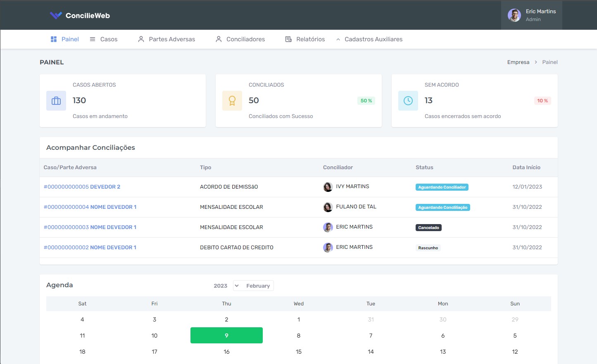
Task: Click Eric Martins avatar in Rascunho row
Action: pos(328,248)
